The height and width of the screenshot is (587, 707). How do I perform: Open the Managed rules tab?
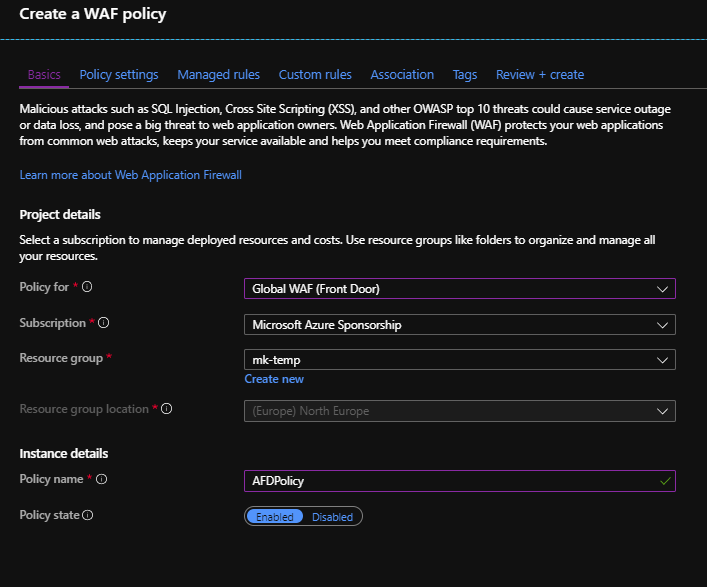click(218, 75)
